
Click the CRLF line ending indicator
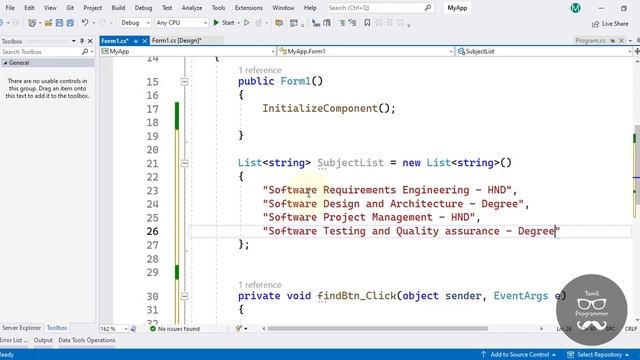(631, 329)
